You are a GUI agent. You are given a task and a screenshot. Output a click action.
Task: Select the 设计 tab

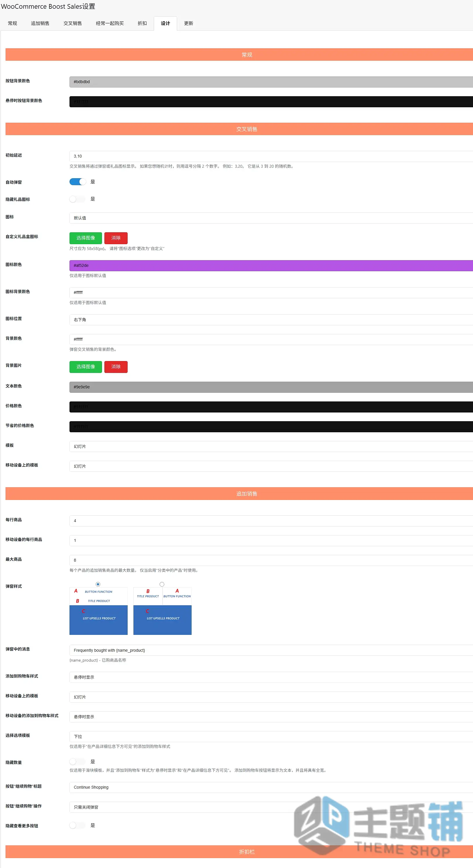tap(165, 23)
